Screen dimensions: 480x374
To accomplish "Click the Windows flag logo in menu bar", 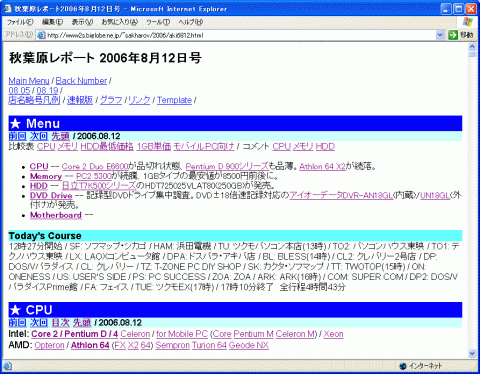I will [x=468, y=22].
